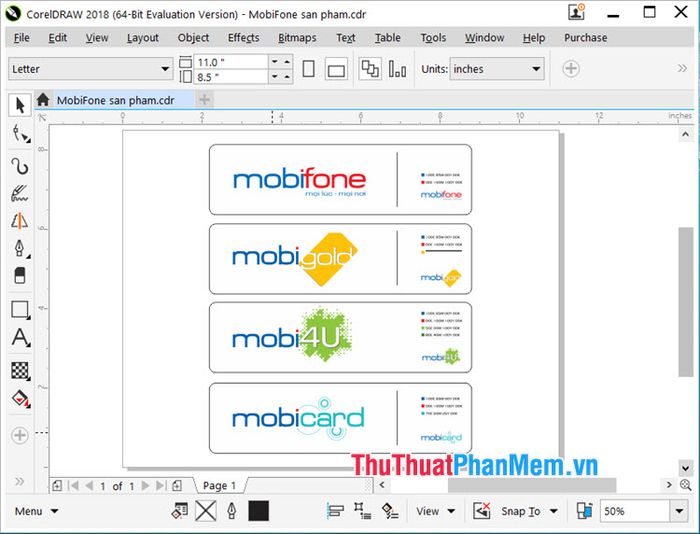The height and width of the screenshot is (534, 700).
Task: Click property bar Quick Customize plus
Action: 571,68
